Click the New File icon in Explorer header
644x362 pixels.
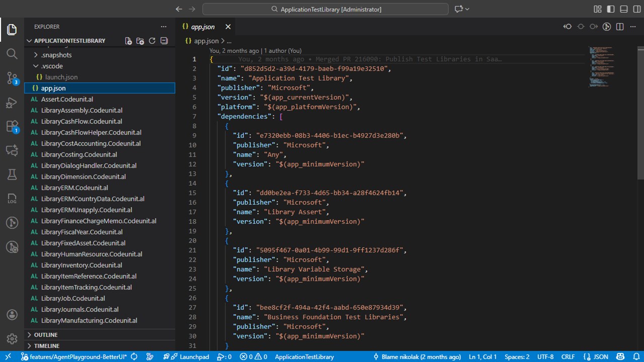[x=128, y=41]
